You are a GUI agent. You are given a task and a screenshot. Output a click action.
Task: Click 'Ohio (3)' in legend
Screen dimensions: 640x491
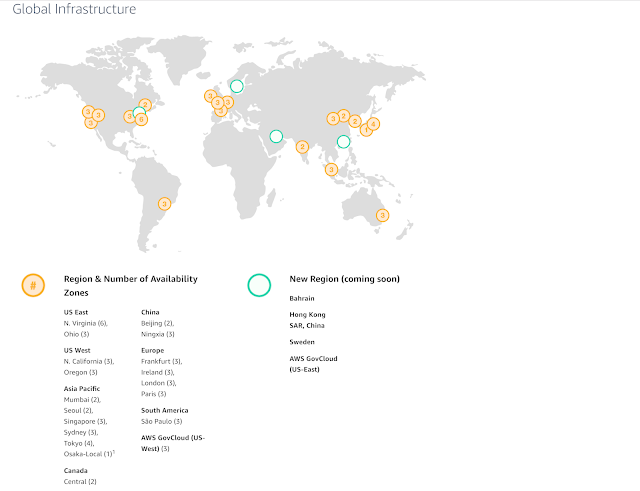(76, 334)
